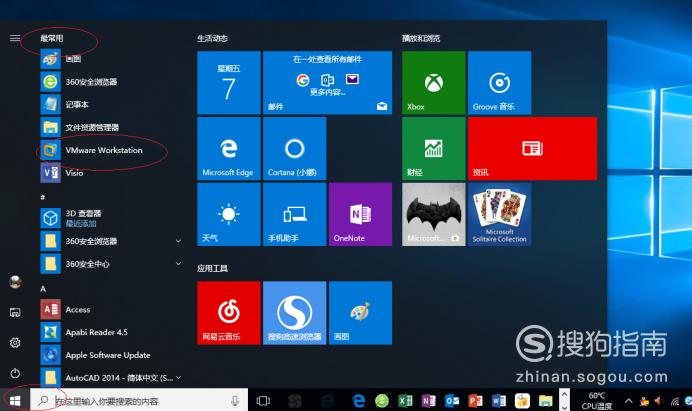
Task: Open Outlook from the taskbar
Action: click(x=451, y=401)
